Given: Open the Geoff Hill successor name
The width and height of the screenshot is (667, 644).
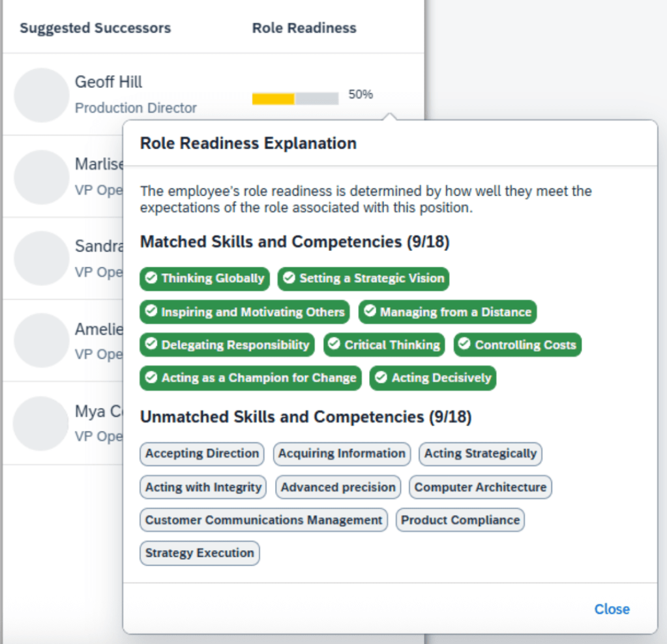Looking at the screenshot, I should [108, 82].
